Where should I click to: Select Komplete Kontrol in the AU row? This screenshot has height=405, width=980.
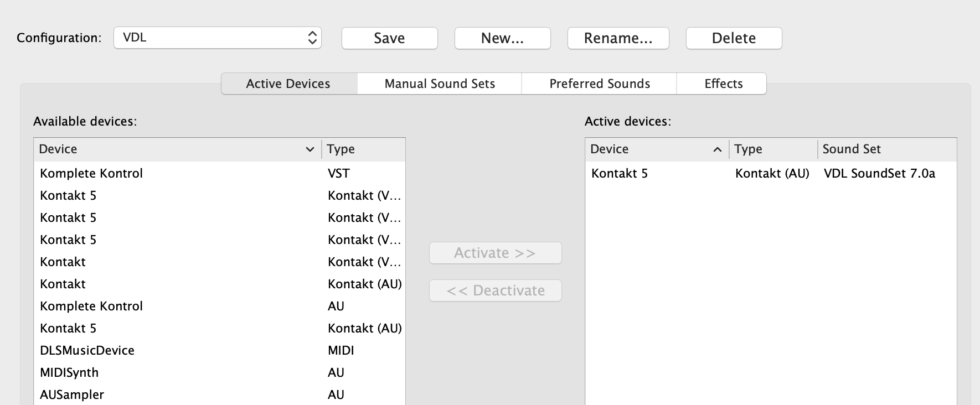[220, 306]
